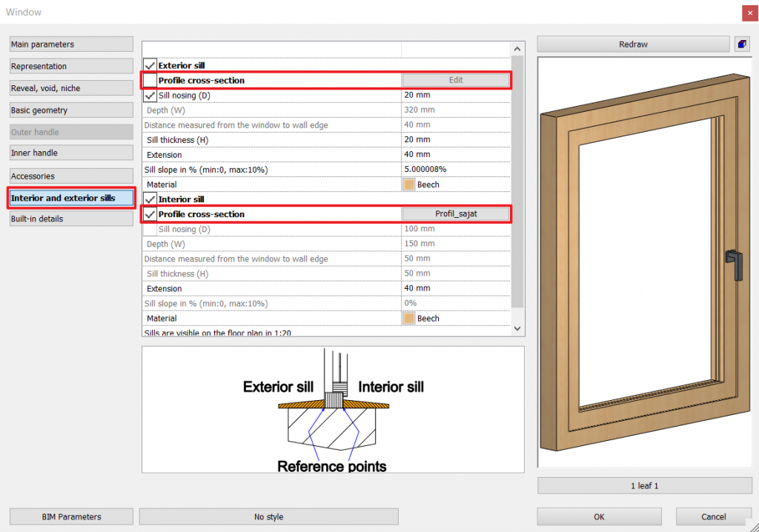Pick the exterior sill Beech material swatch
This screenshot has width=759, height=532.
(409, 184)
